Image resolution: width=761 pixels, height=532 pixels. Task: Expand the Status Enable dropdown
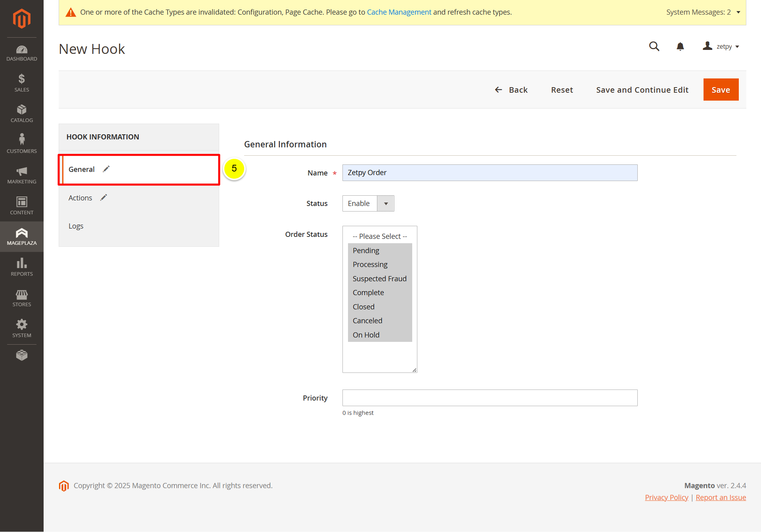(368, 203)
